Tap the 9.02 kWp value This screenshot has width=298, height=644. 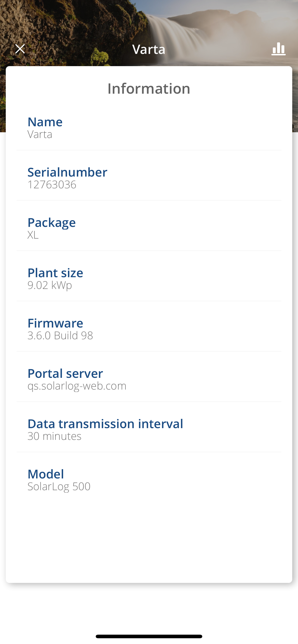(50, 285)
